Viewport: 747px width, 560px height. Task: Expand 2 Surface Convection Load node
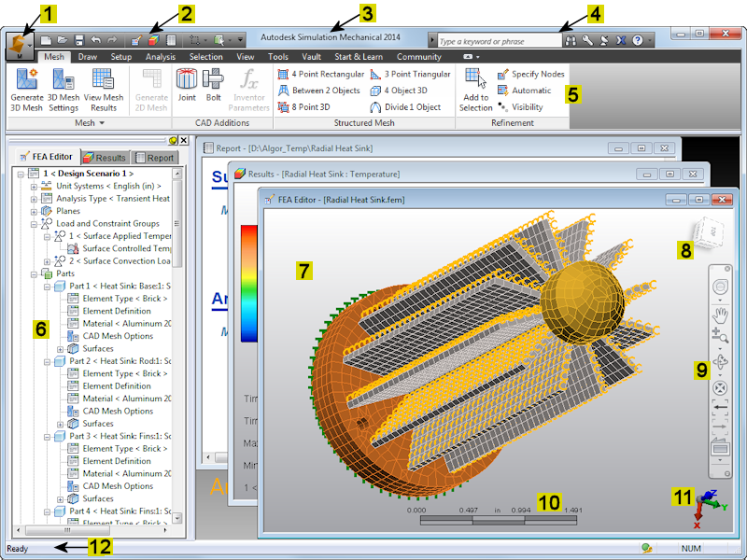[x=48, y=261]
